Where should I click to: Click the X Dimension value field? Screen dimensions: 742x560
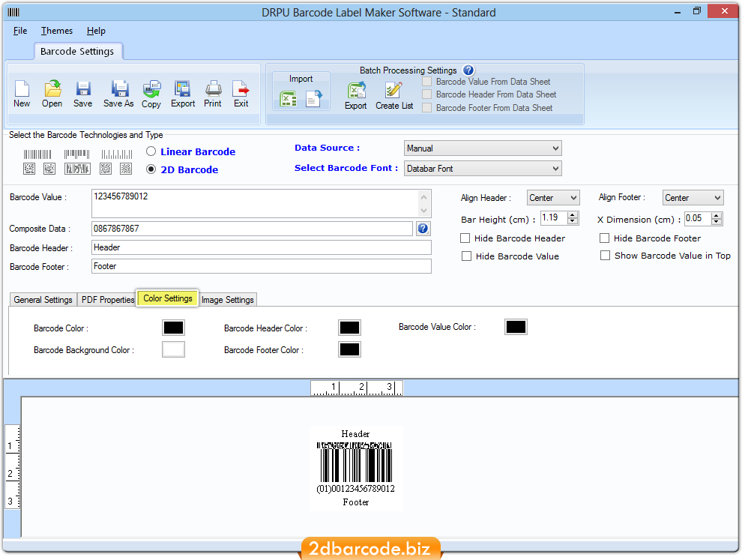[698, 218]
